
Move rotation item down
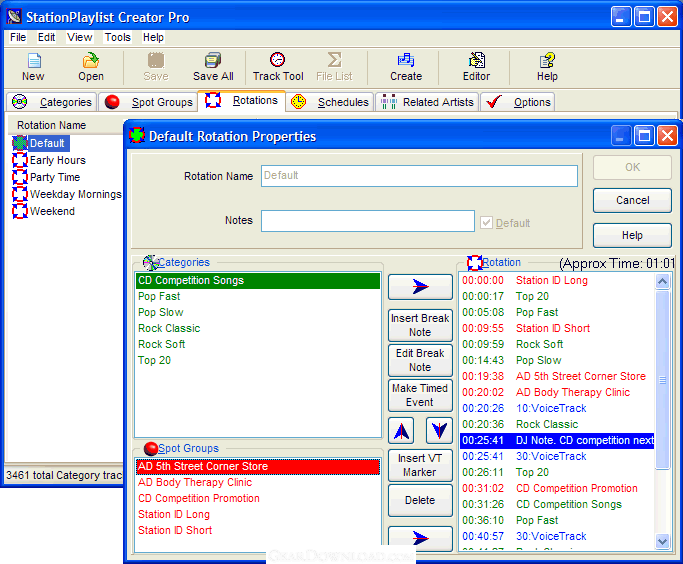pos(440,431)
